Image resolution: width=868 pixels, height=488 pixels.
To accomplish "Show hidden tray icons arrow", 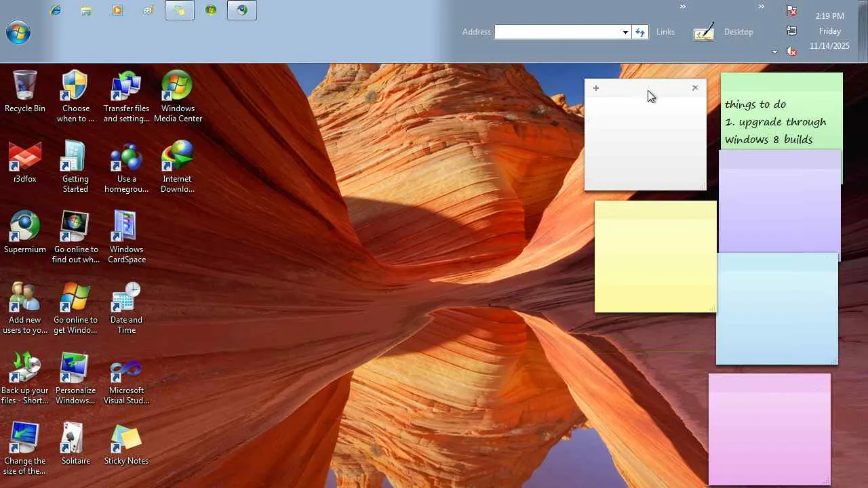I will click(x=775, y=52).
